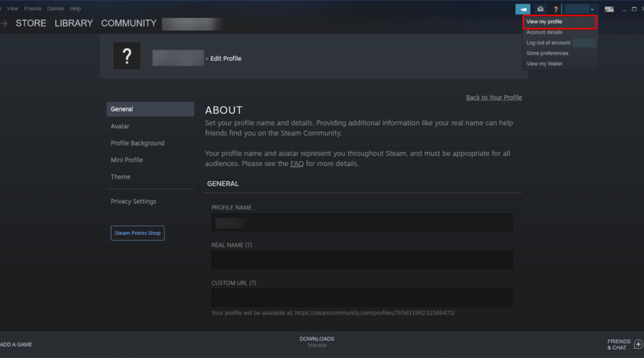Click the Edit Profile breadcrumb text
The width and height of the screenshot is (644, 358).
[225, 59]
